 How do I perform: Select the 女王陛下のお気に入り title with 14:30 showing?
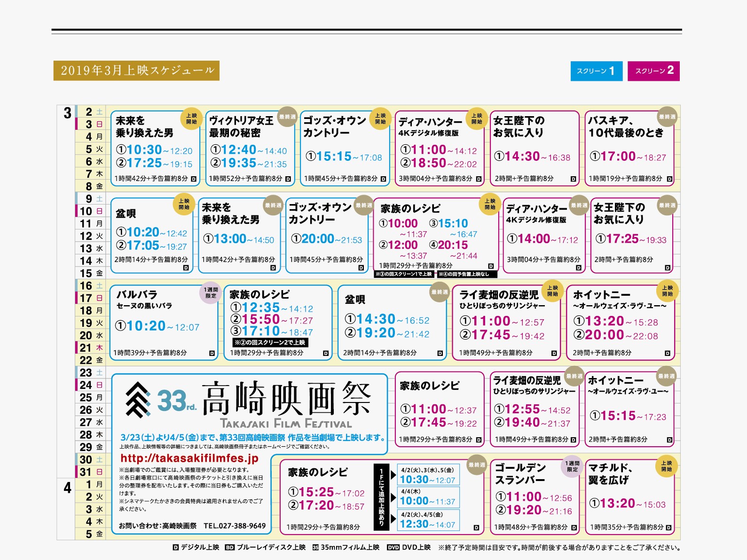click(519, 126)
